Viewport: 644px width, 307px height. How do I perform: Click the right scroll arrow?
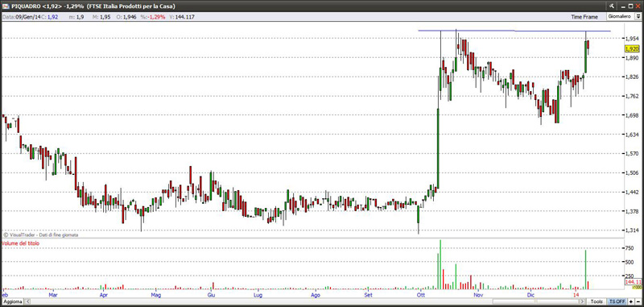[x=582, y=301]
